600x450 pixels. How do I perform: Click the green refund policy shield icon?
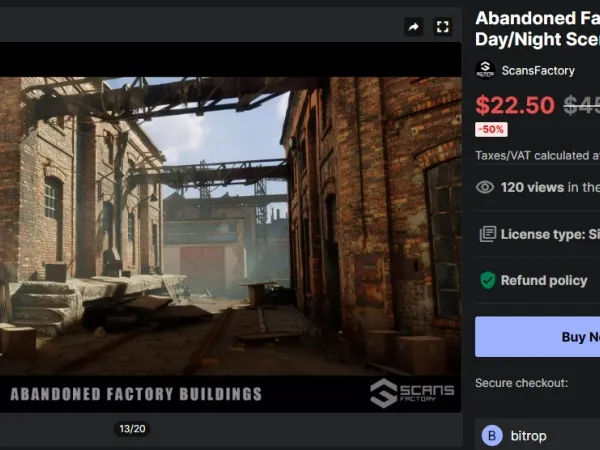click(x=488, y=280)
